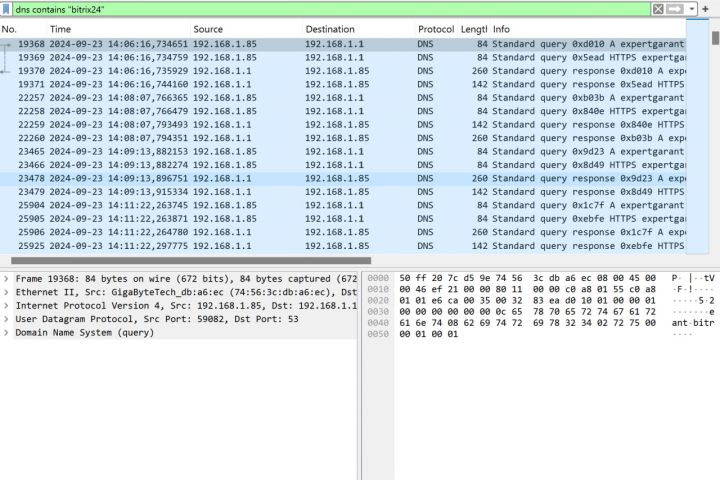The image size is (720, 480).
Task: Click the packet list horizontal scrollbar
Action: (191, 260)
